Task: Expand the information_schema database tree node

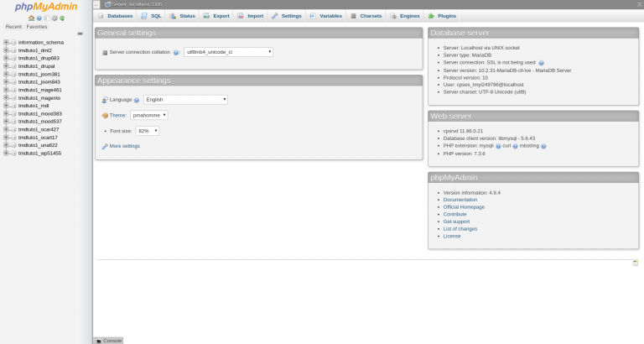Action: point(6,42)
